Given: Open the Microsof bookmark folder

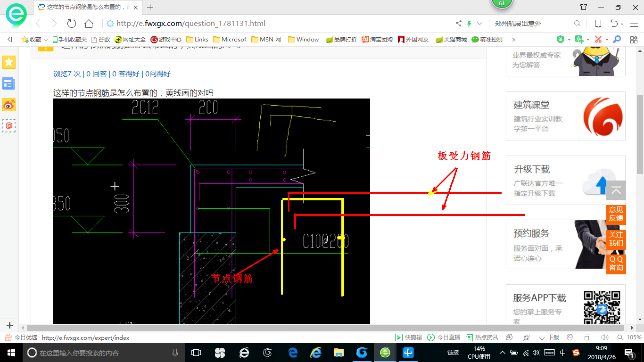Looking at the screenshot, I should [230, 40].
